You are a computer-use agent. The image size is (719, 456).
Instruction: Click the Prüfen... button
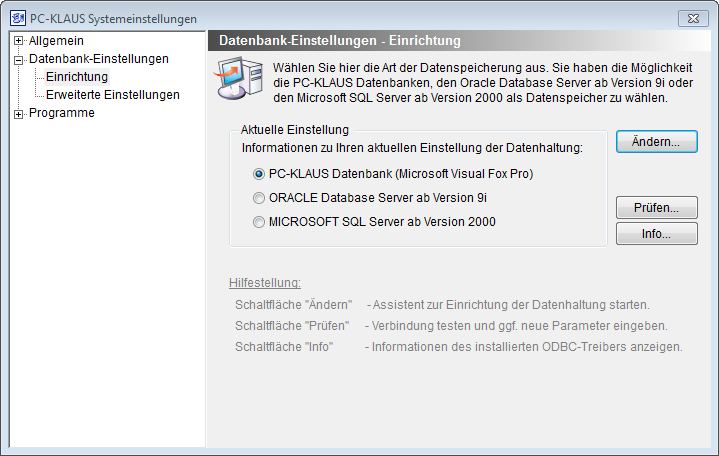click(x=656, y=208)
